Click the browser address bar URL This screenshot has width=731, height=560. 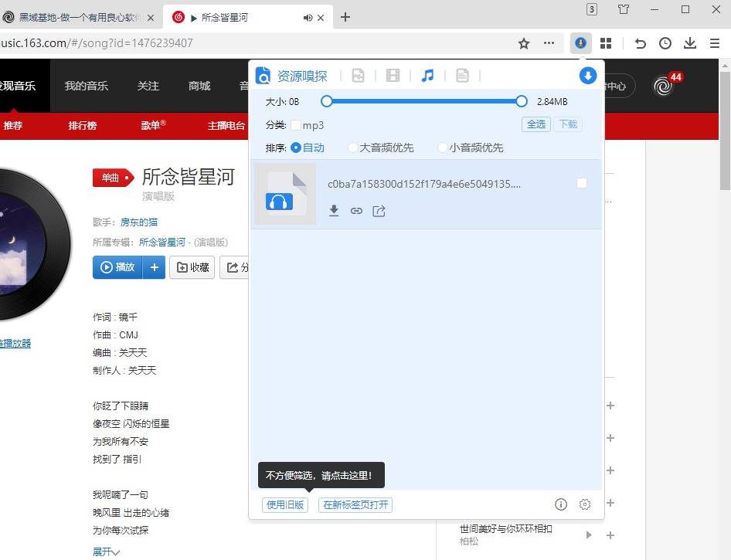(x=97, y=43)
